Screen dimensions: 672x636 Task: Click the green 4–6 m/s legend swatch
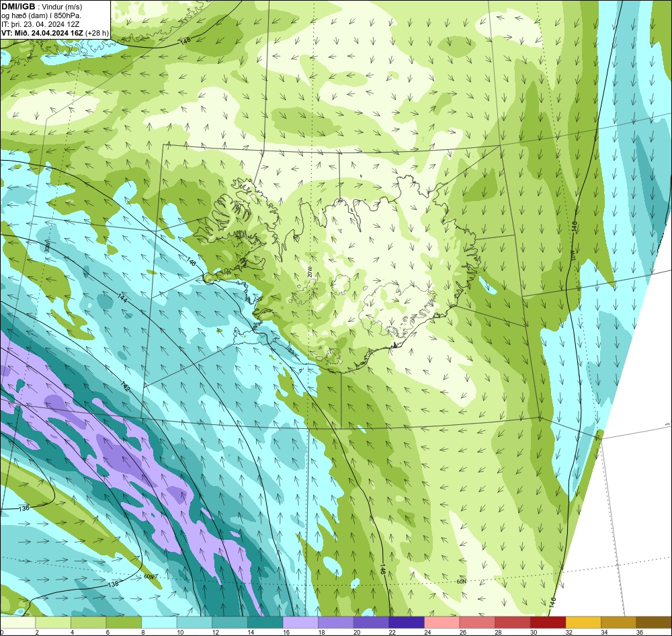pos(88,623)
